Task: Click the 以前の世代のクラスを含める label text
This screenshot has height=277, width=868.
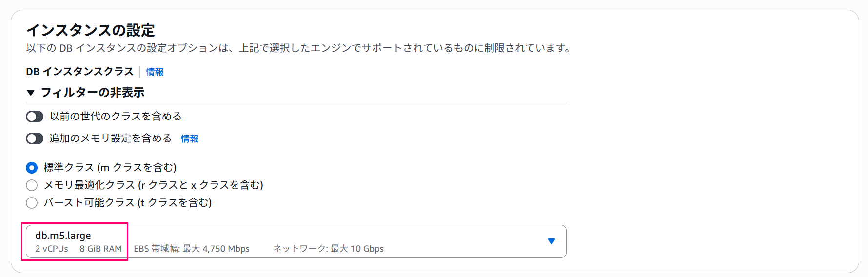Action: [116, 117]
